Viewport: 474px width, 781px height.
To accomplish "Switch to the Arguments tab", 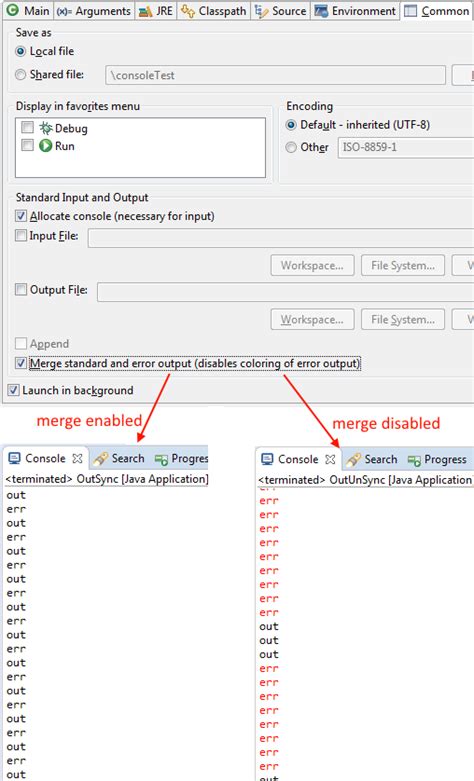I will pyautogui.click(x=94, y=10).
